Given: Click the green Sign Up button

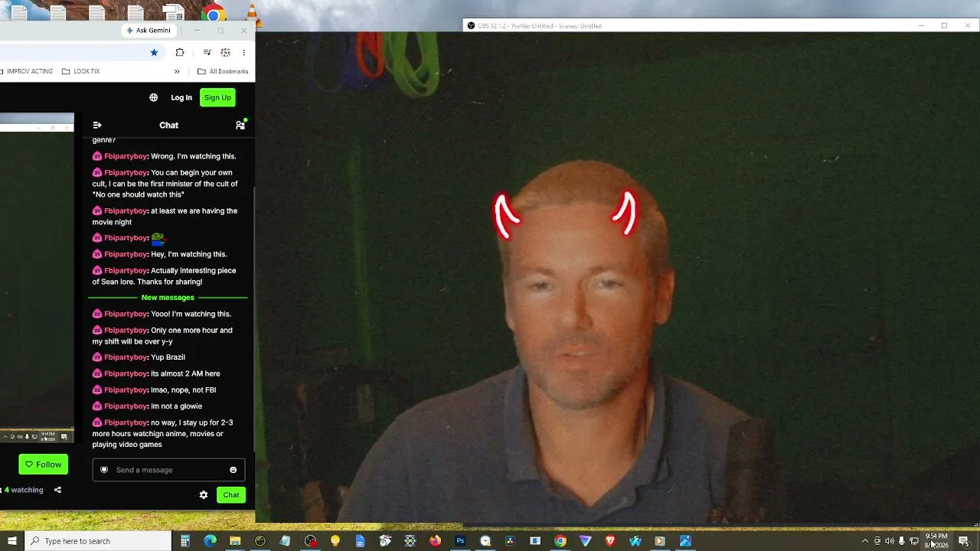Looking at the screenshot, I should [217, 97].
